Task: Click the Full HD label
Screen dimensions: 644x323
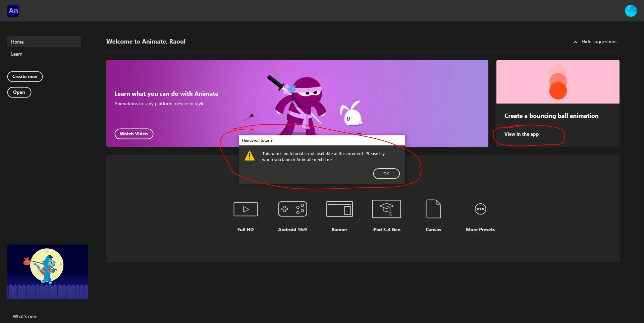Action: (x=246, y=230)
